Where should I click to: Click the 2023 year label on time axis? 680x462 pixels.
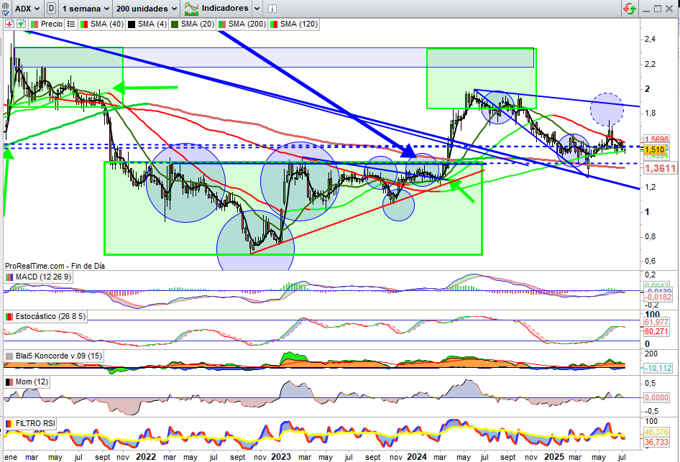[x=281, y=457]
